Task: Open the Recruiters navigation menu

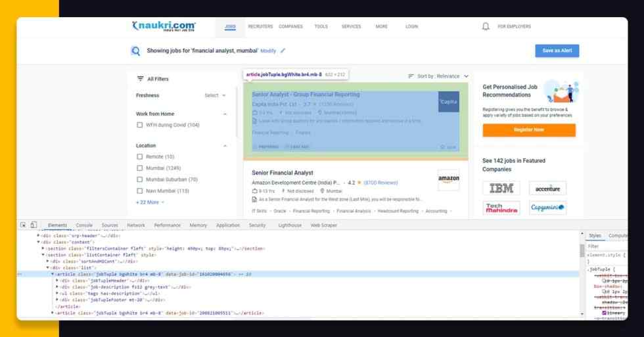Action: point(260,27)
